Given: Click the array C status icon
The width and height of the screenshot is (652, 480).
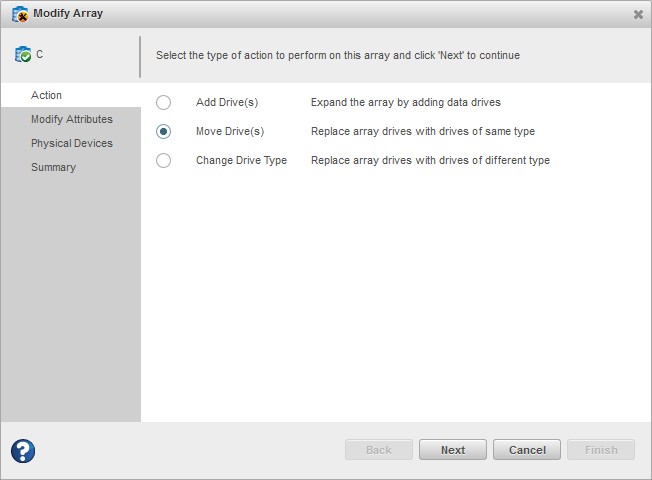Looking at the screenshot, I should [22, 55].
